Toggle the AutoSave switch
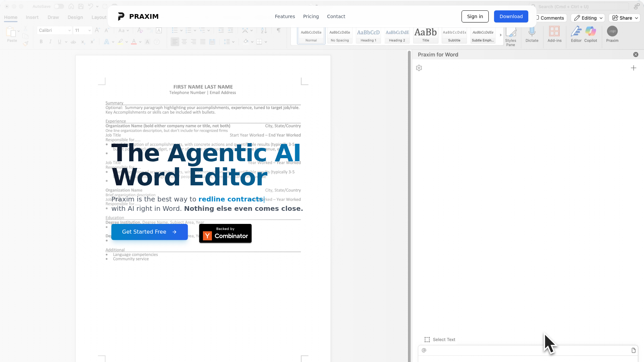 coord(59,6)
